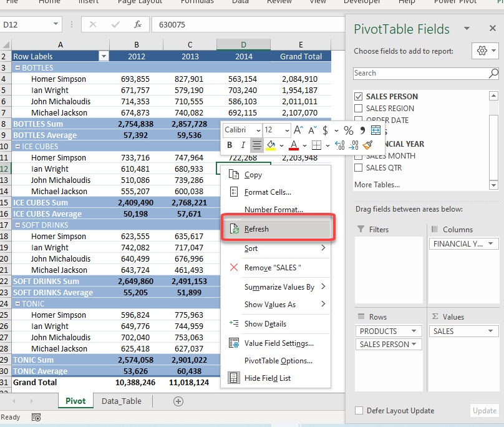
Task: Toggle Italic in mini toolbar
Action: click(x=243, y=145)
